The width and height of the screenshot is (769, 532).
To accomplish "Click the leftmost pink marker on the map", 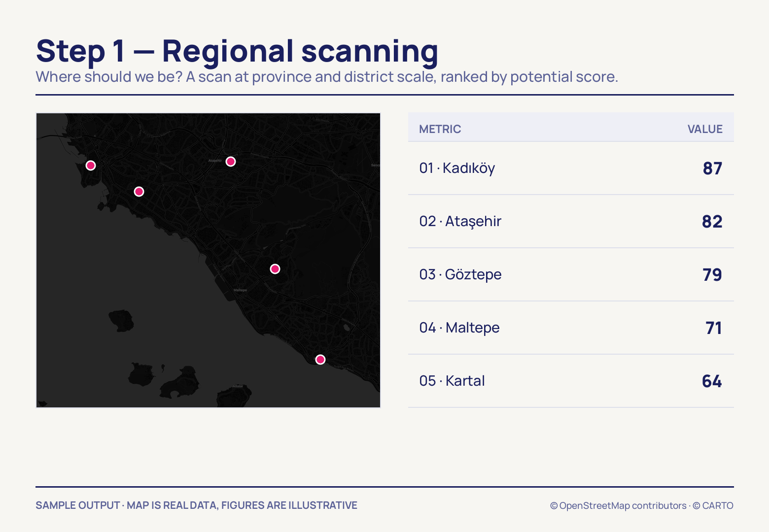I will (91, 166).
